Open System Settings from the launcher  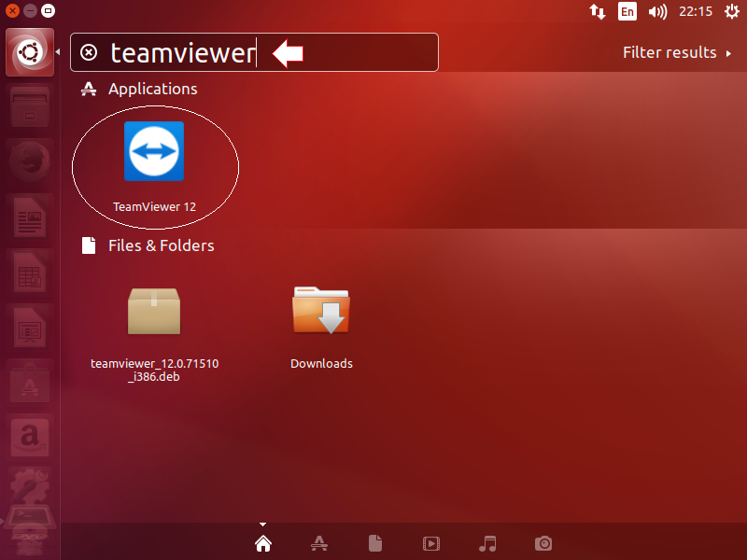click(x=30, y=485)
